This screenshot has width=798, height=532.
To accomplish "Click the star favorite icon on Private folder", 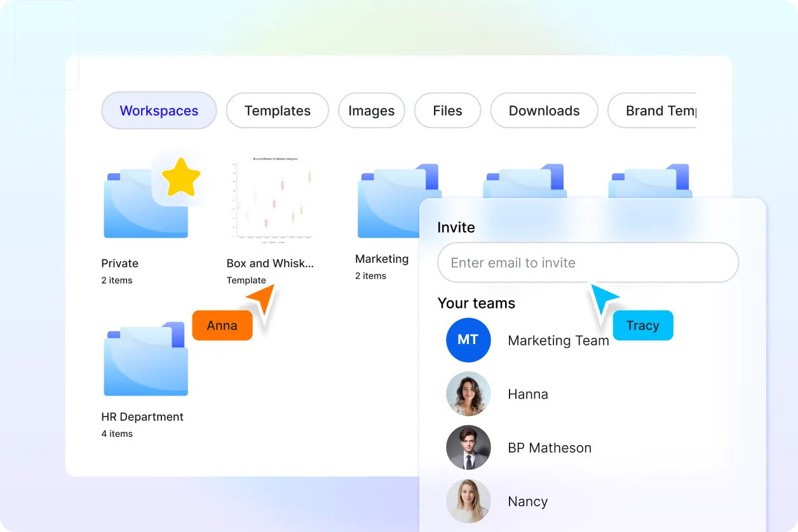I will point(182,177).
